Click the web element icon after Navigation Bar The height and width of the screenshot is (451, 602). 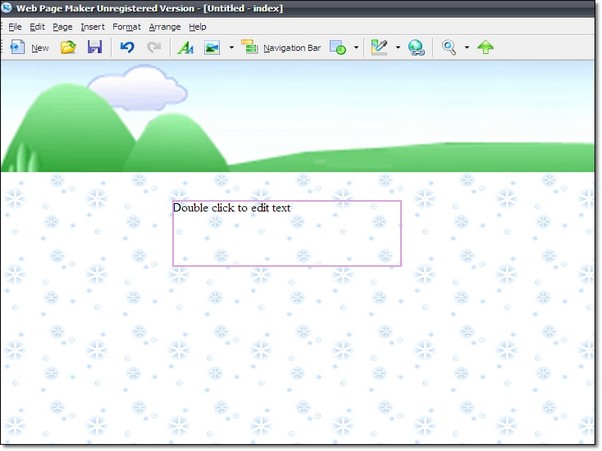click(338, 47)
